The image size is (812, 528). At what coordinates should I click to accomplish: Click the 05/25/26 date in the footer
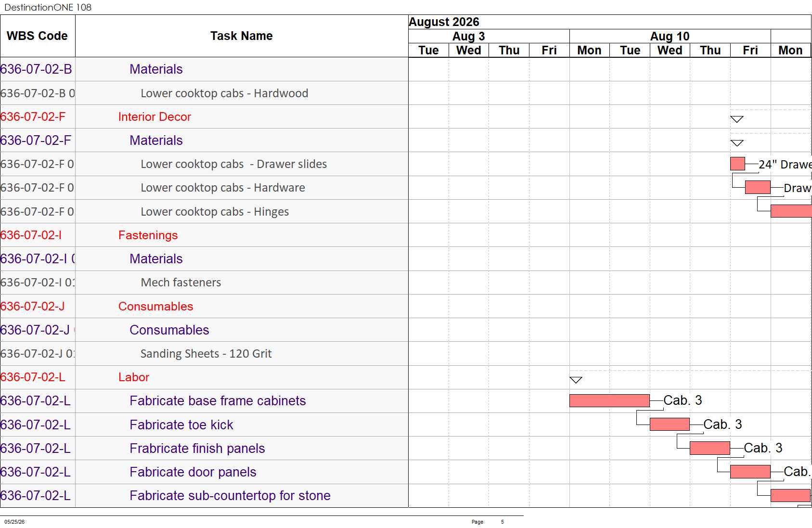coord(14,522)
